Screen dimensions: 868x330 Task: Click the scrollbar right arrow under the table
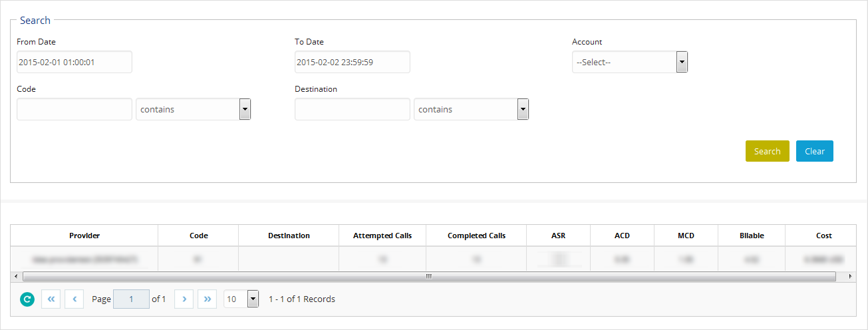(x=850, y=276)
